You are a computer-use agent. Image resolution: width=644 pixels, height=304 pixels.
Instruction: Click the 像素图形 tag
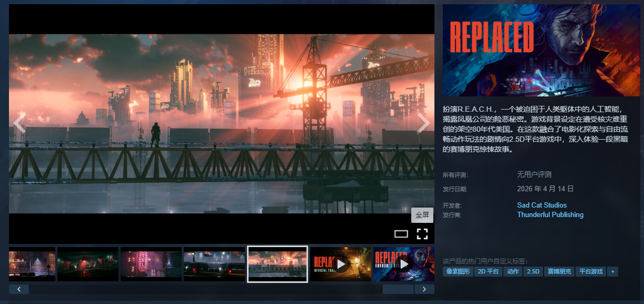(x=458, y=272)
